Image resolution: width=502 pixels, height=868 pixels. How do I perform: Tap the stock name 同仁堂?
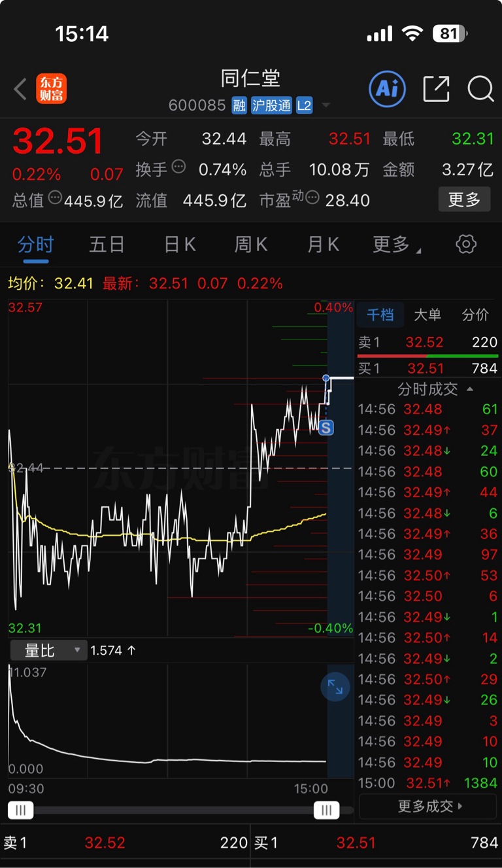tap(250, 78)
